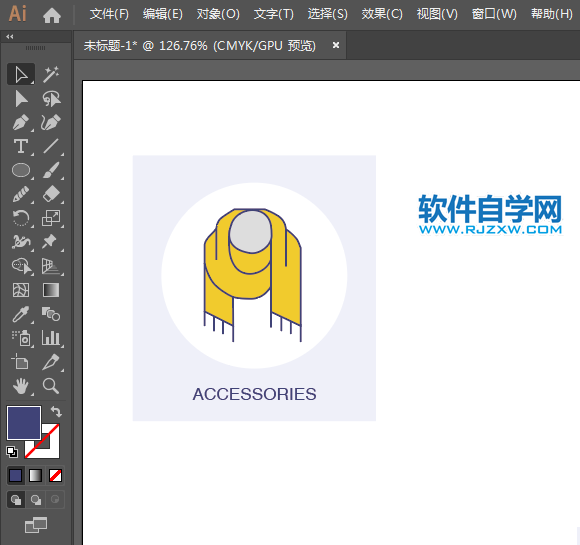Select the Ellipse tool
The image size is (580, 545).
(21, 170)
